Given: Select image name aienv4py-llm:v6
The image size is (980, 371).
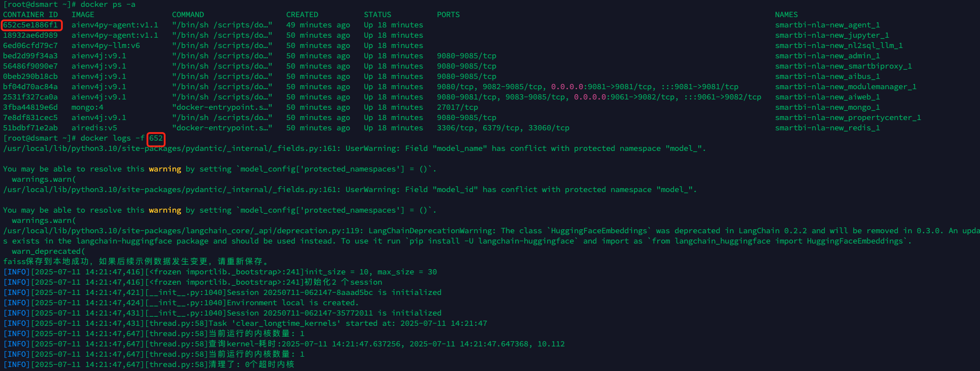Looking at the screenshot, I should 106,46.
